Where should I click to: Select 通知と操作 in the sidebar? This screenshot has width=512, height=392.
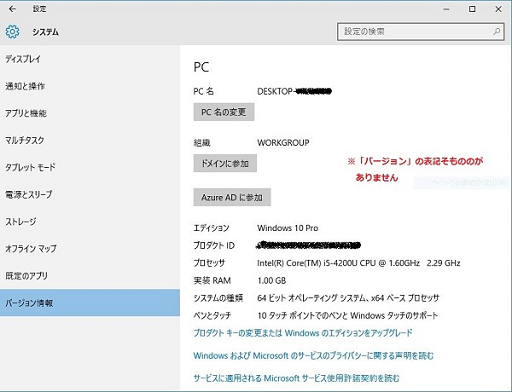[x=90, y=86]
